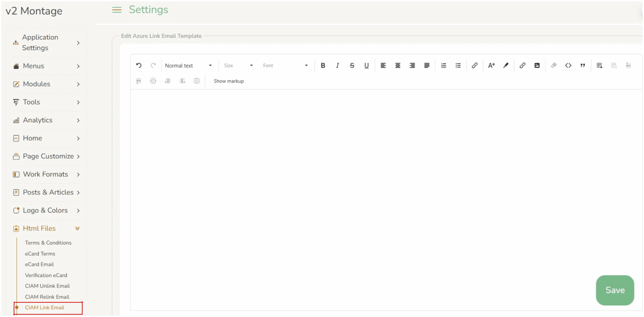The width and height of the screenshot is (644, 317).
Task: Click the create table icon
Action: (599, 66)
